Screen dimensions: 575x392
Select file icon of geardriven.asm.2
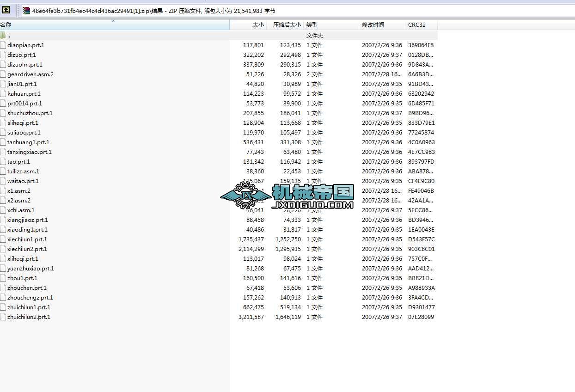click(x=3, y=74)
